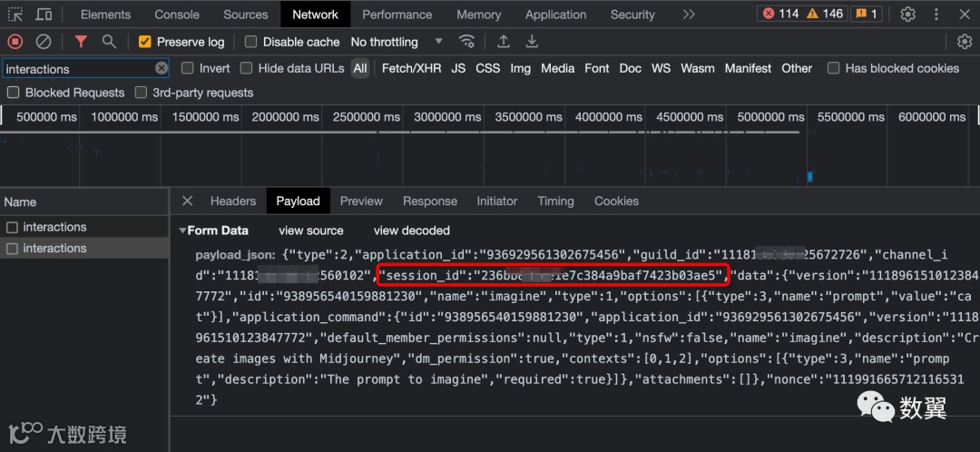Open the Response detail tab
The image size is (980, 452).
pyautogui.click(x=430, y=201)
